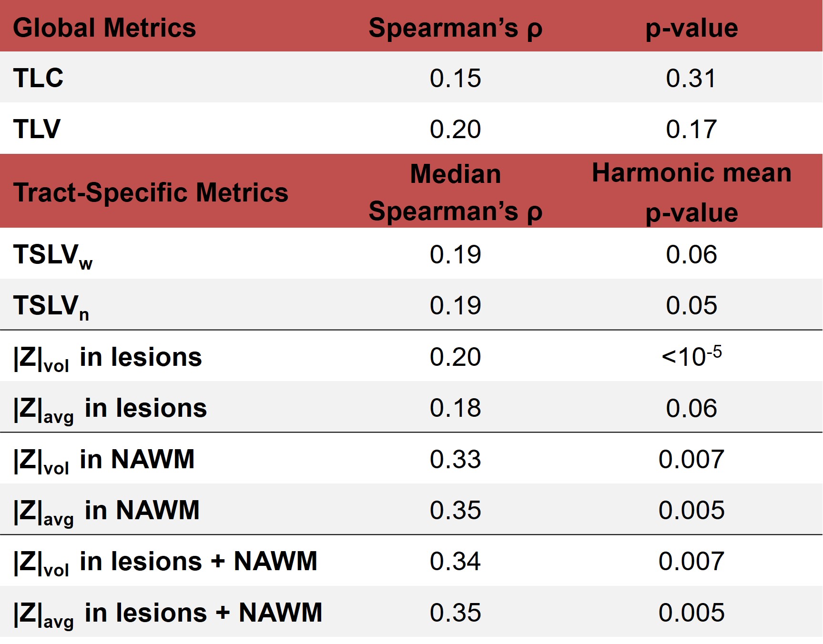Click the Harmonic mean p-value header
Screen dimensions: 823x644
[x=691, y=192]
